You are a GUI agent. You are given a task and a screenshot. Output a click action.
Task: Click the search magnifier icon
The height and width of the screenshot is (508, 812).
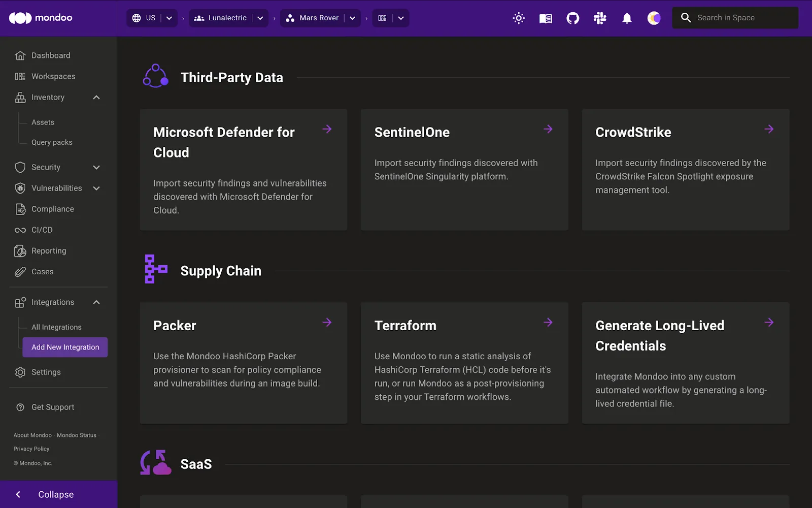click(686, 18)
